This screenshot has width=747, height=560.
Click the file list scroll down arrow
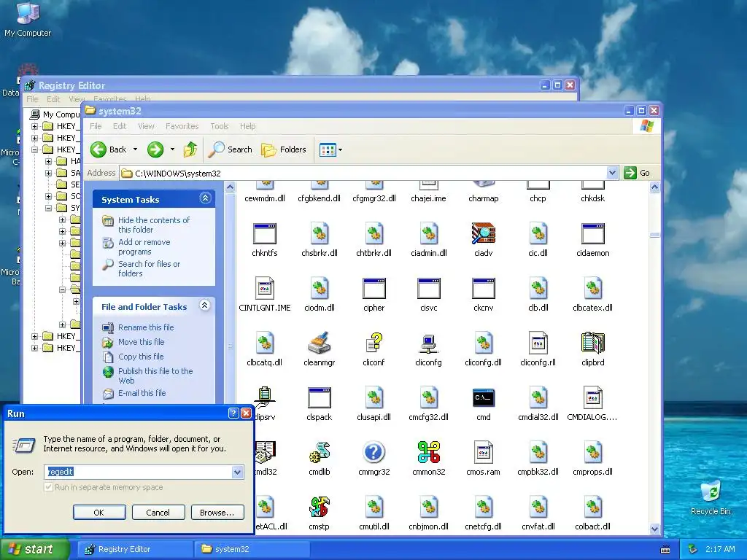coord(654,529)
